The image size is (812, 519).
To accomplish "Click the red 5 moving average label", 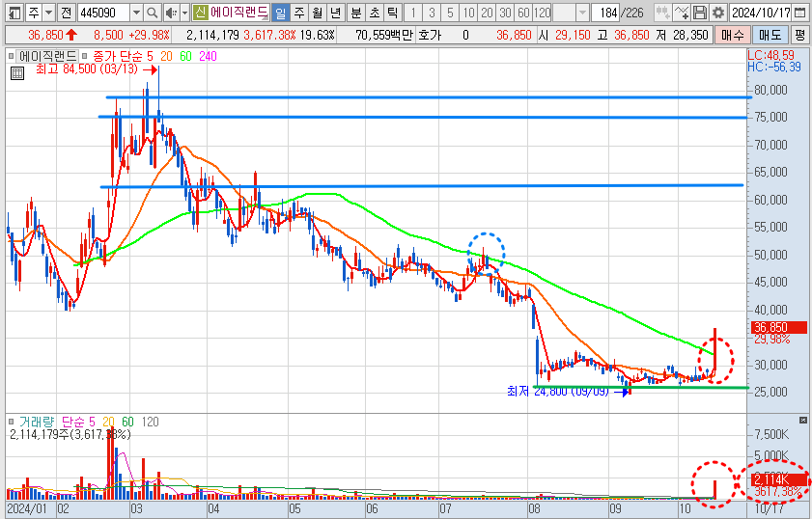I will (x=150, y=56).
